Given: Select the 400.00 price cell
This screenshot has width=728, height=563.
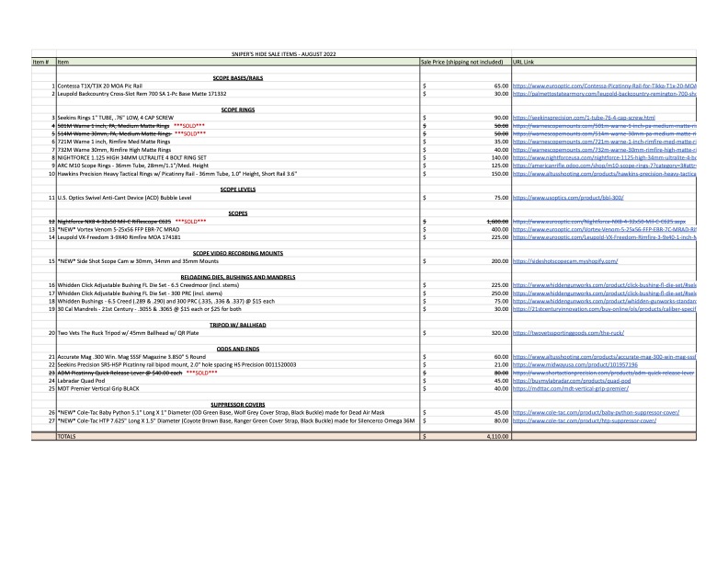Looking at the screenshot, I should point(466,229).
